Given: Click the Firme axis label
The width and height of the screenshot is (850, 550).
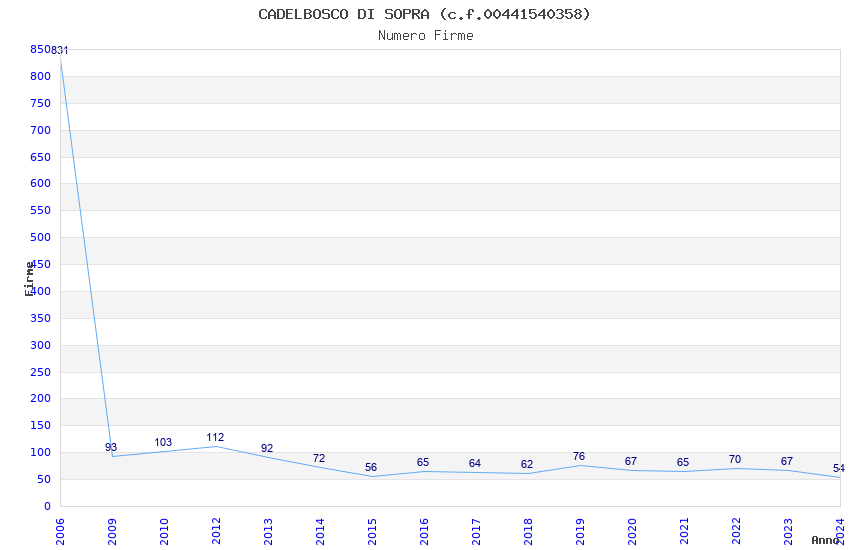Looking at the screenshot, I should [30, 279].
